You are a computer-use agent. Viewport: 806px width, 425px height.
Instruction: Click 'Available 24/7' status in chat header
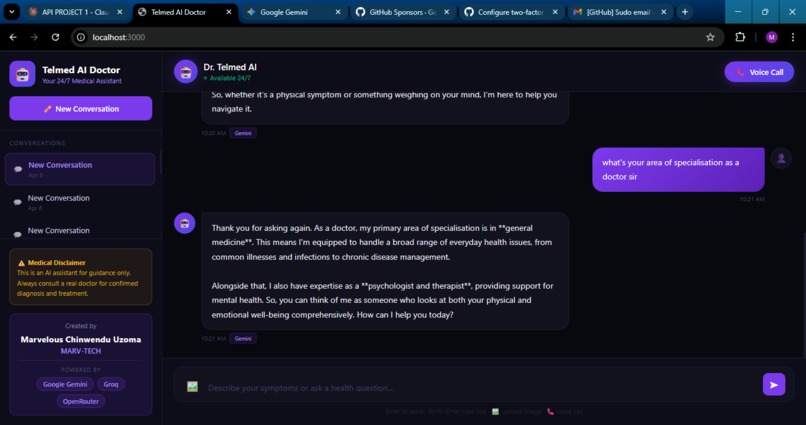(x=227, y=78)
